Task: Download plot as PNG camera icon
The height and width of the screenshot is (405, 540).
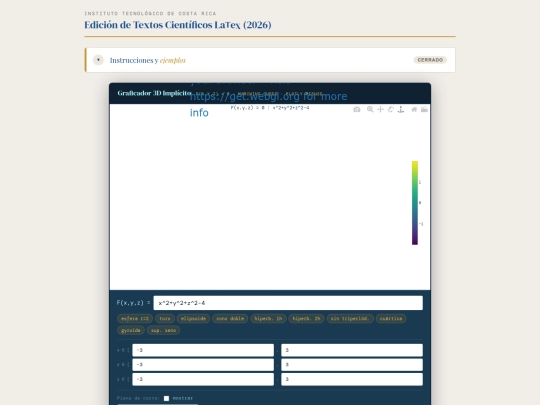Action: pos(357,109)
